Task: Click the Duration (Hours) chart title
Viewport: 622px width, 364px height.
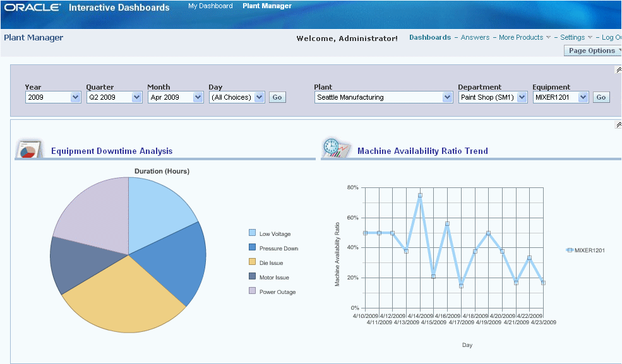Action: pos(162,171)
